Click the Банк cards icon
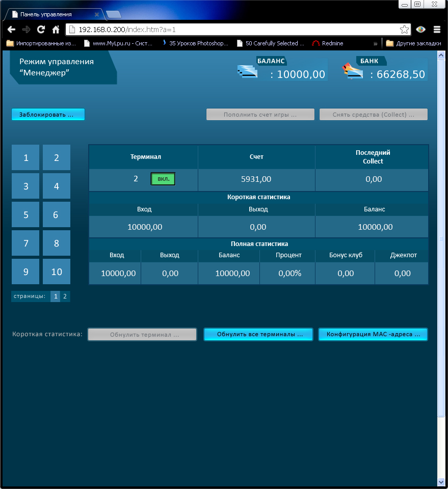This screenshot has height=489, width=448. point(353,72)
